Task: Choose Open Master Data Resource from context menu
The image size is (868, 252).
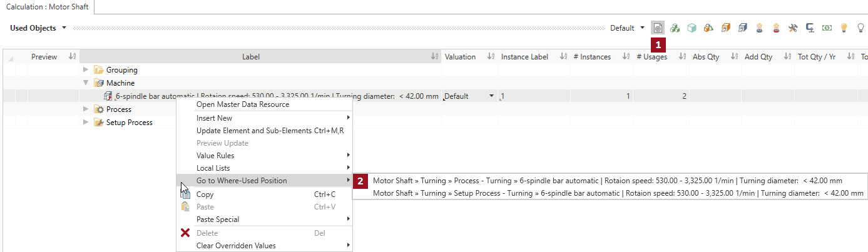Action: (243, 104)
